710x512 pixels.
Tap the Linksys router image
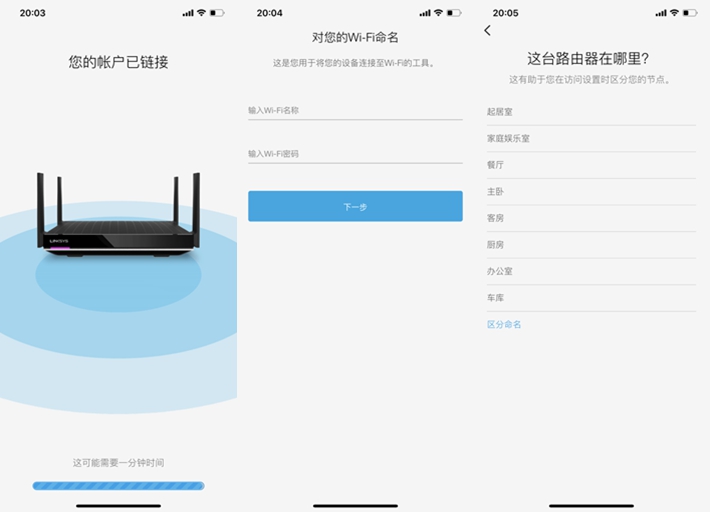click(x=119, y=214)
